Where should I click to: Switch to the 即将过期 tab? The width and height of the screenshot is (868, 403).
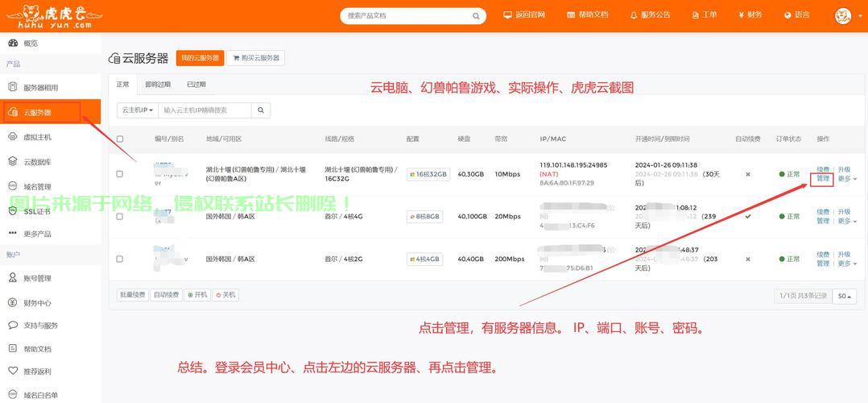click(158, 85)
